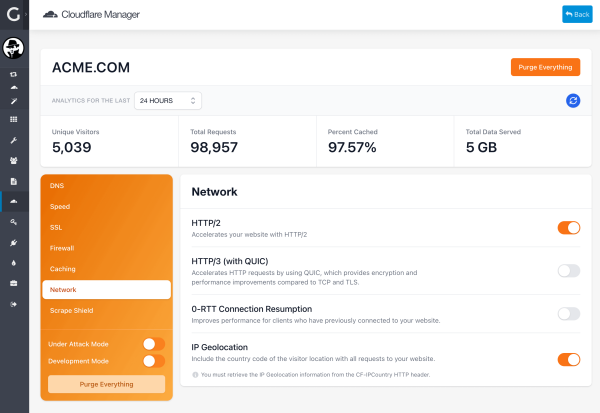The height and width of the screenshot is (413, 600).
Task: Click the top orange Purge Everything button
Action: click(x=545, y=67)
